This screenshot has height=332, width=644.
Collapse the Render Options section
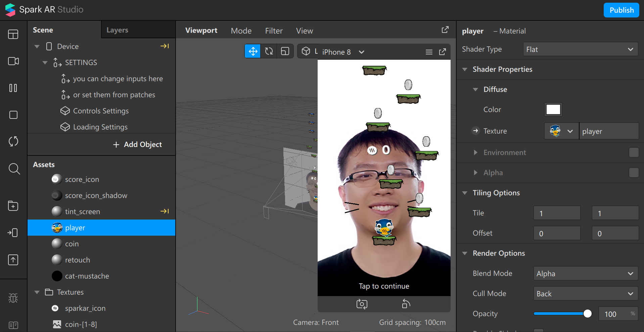tap(465, 253)
